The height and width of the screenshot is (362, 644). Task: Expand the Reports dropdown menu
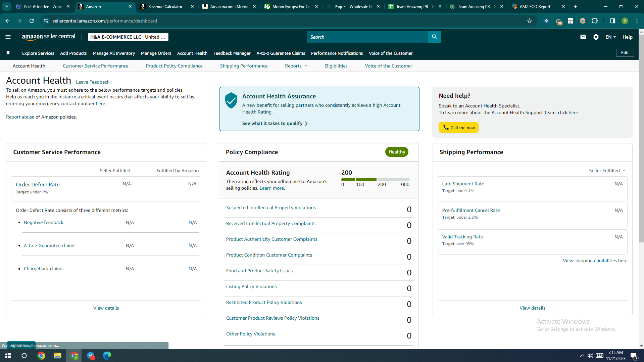tap(296, 66)
